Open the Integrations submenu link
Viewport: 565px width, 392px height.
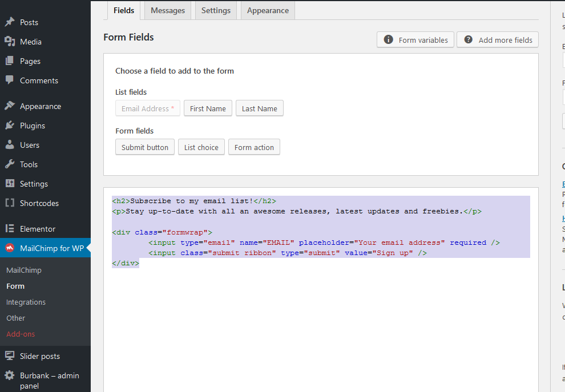26,302
